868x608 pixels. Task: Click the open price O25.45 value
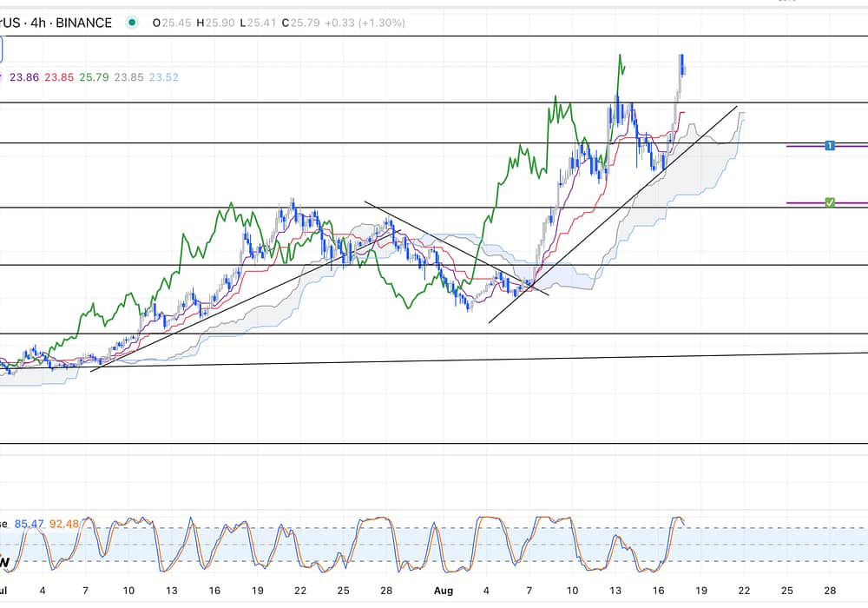coord(170,23)
